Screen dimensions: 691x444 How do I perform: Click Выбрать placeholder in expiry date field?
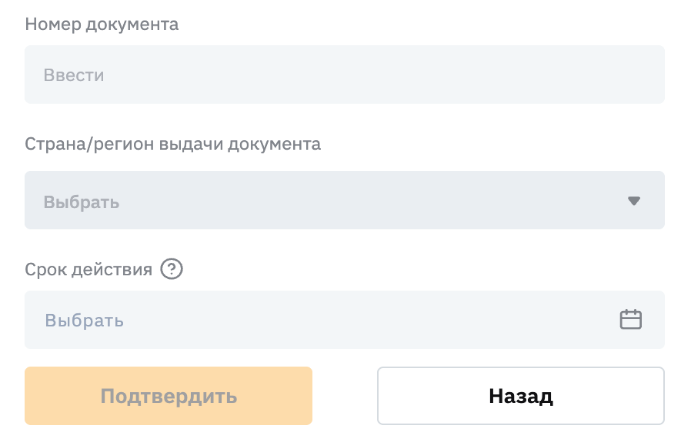tap(84, 321)
